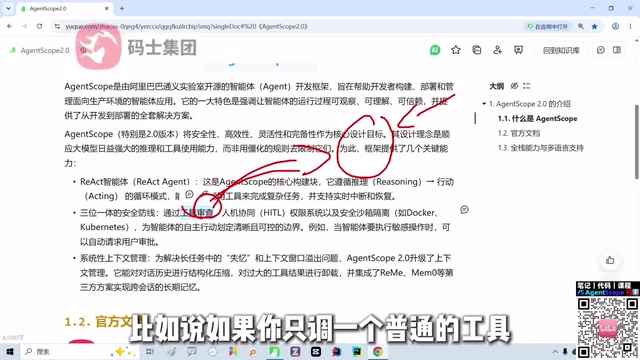Jump to outline item '1.3. 全栈能力与多语言支持'
The width and height of the screenshot is (640, 360).
tap(540, 148)
